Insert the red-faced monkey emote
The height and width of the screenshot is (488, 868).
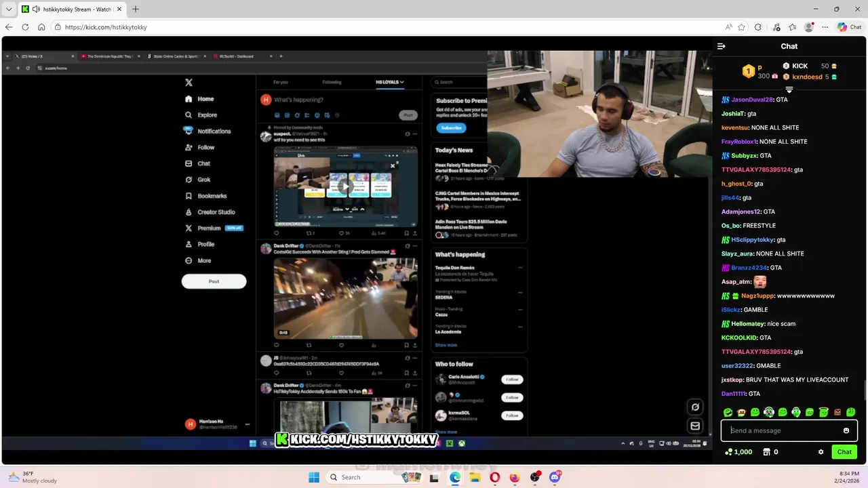[x=742, y=412]
